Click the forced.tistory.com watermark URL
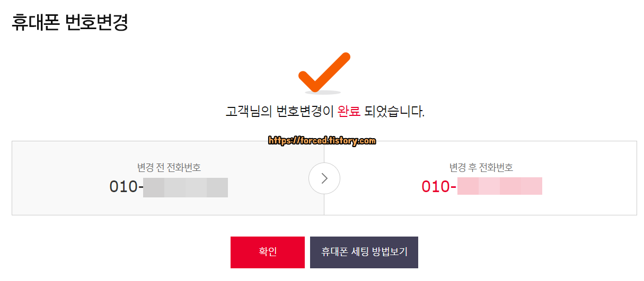The width and height of the screenshot is (644, 281). tap(322, 141)
